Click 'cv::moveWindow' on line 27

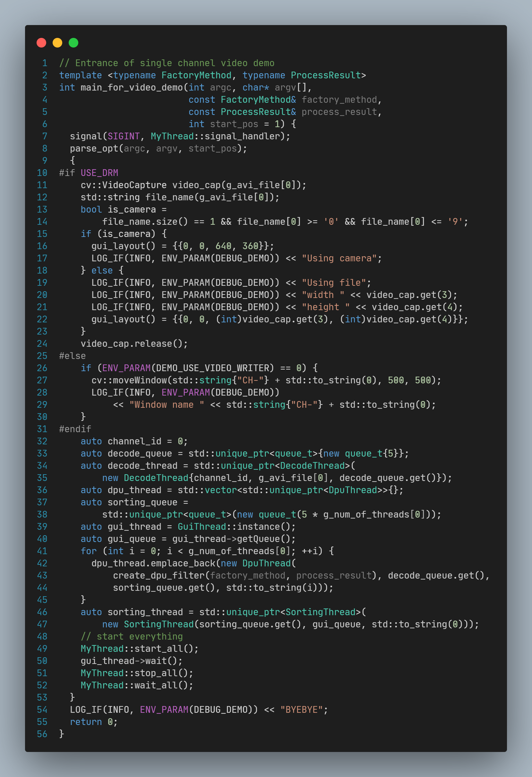coord(129,380)
